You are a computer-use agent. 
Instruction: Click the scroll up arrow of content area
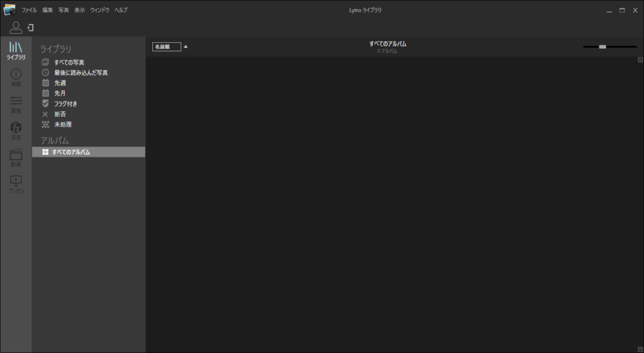640,60
